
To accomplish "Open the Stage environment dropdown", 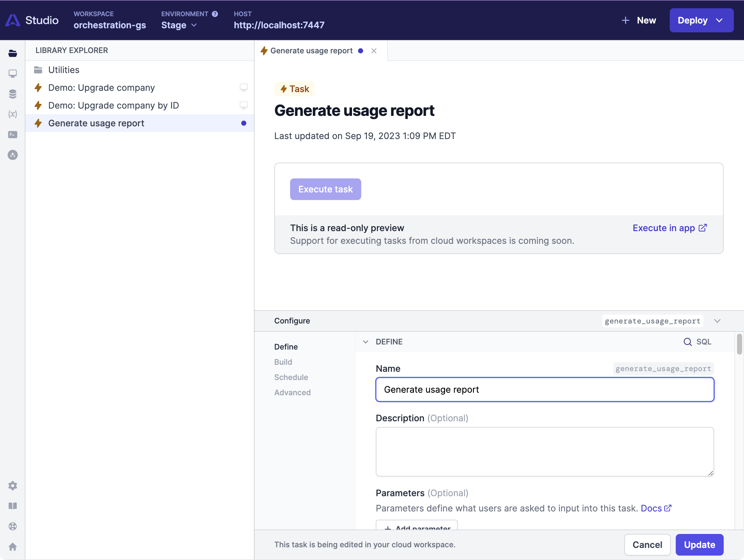I will point(179,25).
